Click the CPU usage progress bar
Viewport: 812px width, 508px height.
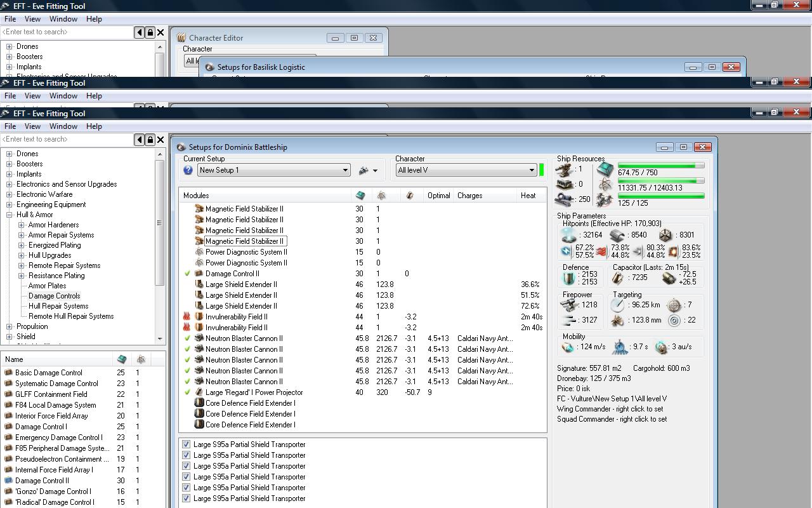(x=661, y=166)
